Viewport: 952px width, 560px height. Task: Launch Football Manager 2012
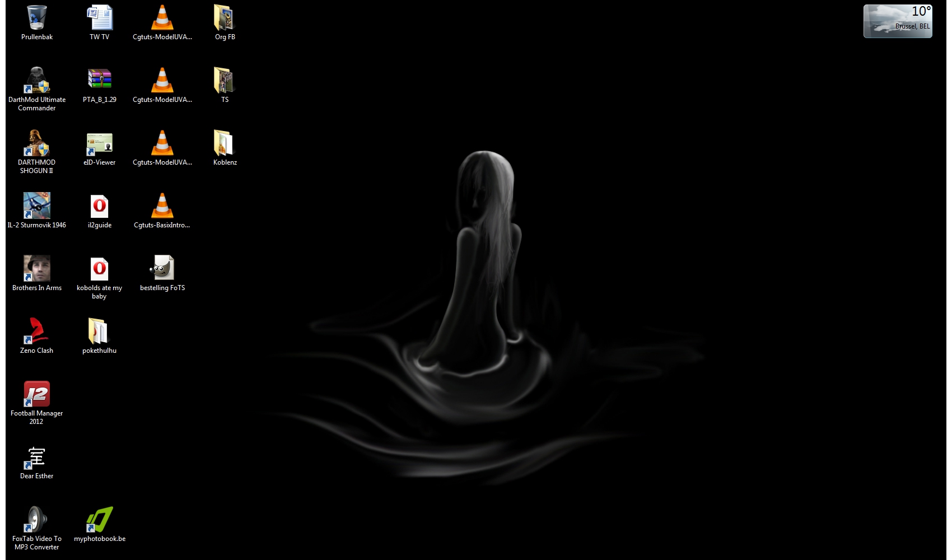[x=37, y=395]
